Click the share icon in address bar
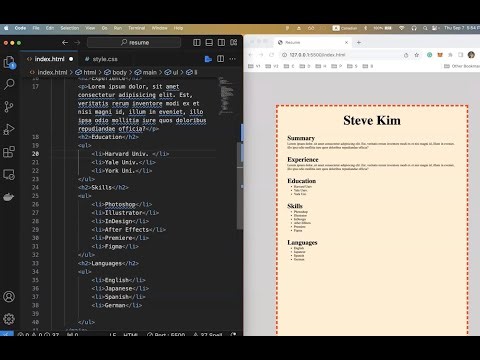Screen dimensions: 480x360 (406, 55)
